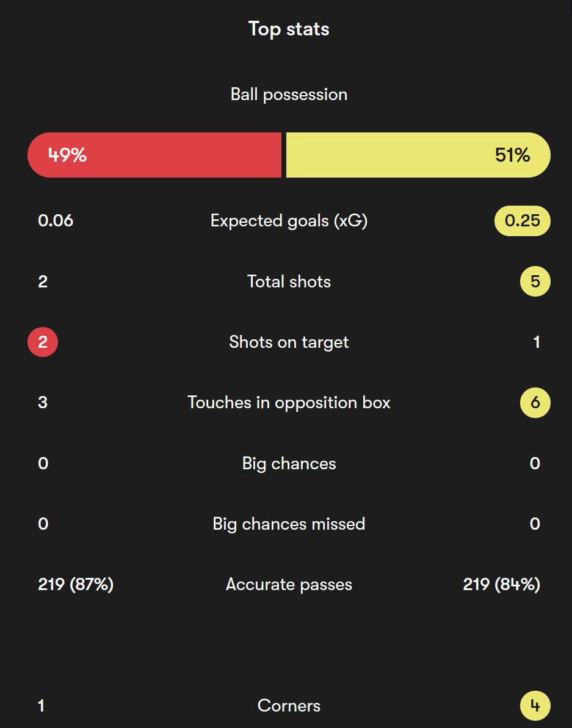Screen dimensions: 572x728
Task: Click the Big chances label
Action: pyautogui.click(x=289, y=464)
